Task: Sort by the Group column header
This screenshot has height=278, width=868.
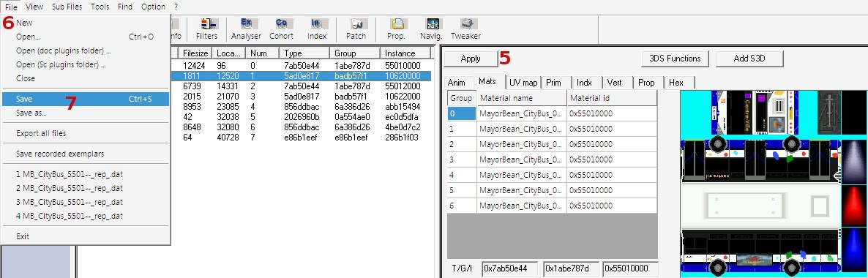Action: point(355,53)
